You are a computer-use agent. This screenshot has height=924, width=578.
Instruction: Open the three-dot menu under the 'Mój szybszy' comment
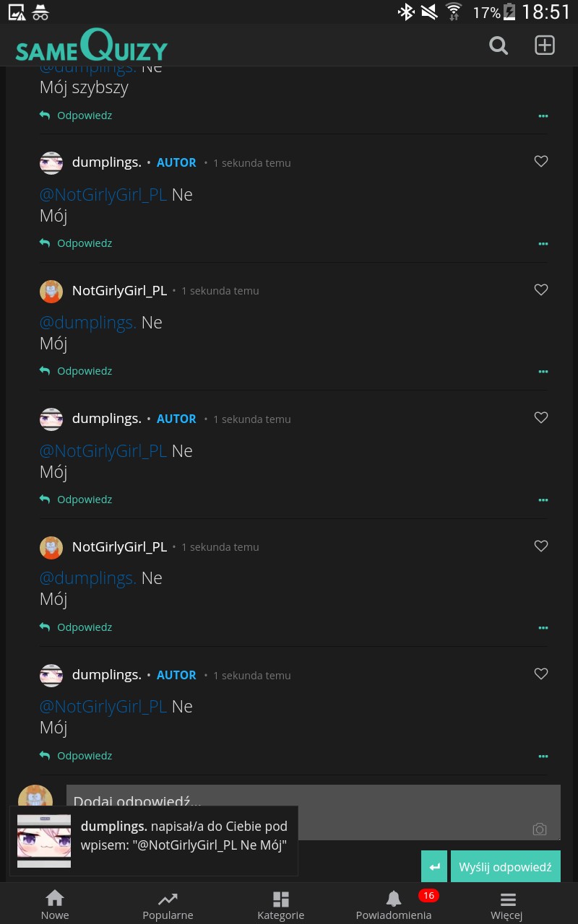point(543,115)
